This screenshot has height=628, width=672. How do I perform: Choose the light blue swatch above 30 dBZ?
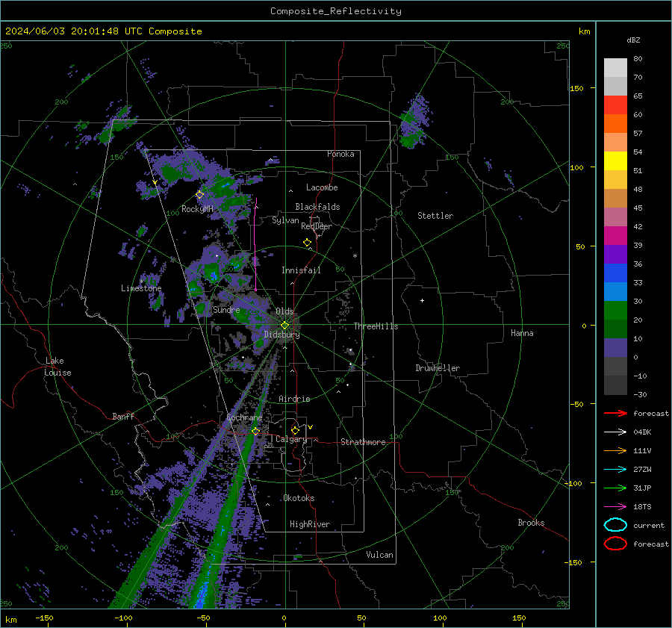pos(615,291)
